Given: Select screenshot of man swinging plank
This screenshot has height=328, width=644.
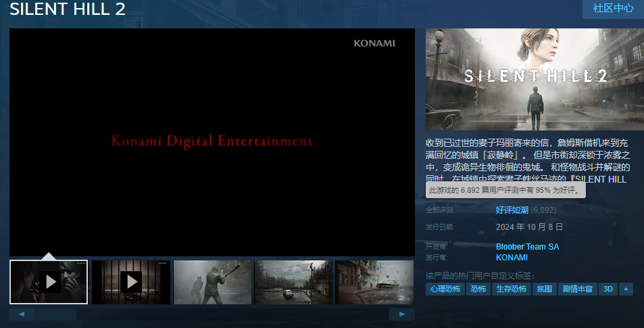Looking at the screenshot, I should 212,282.
